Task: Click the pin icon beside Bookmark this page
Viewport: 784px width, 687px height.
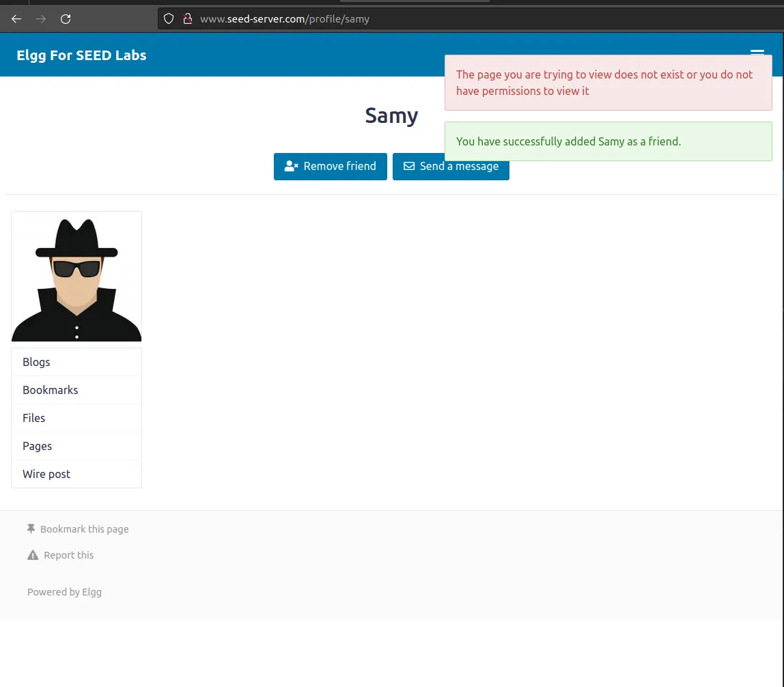Action: (x=31, y=529)
